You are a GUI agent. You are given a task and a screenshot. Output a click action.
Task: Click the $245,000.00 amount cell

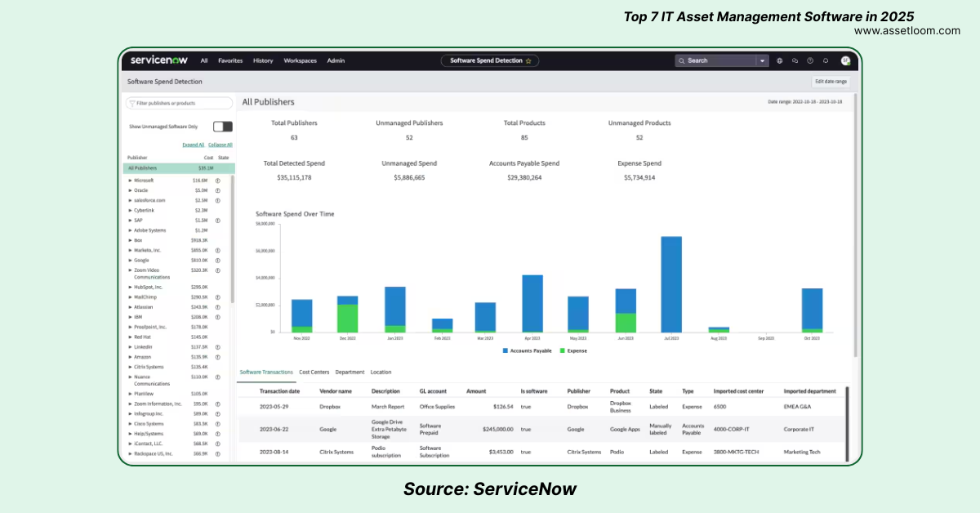497,429
